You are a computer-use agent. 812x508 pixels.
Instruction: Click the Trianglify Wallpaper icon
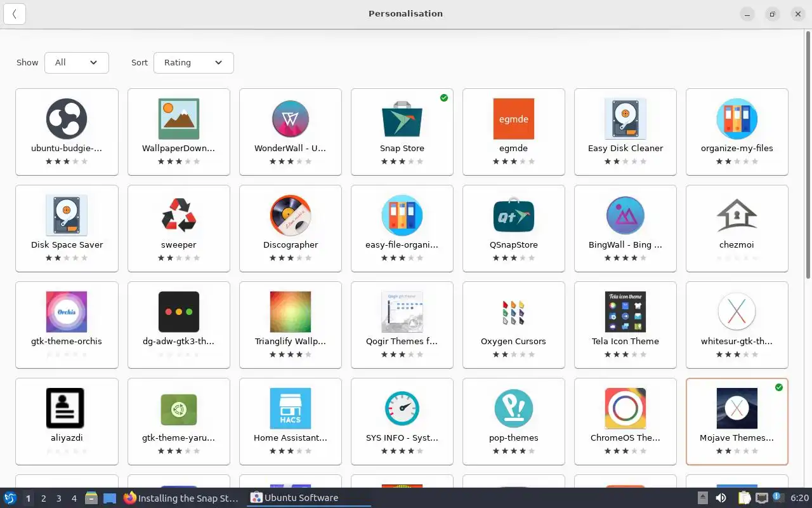point(291,312)
